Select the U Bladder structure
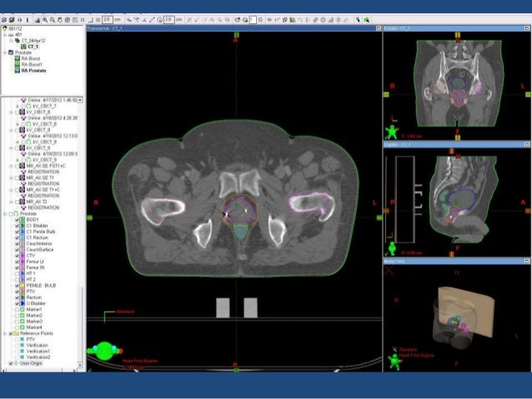 tap(36, 303)
